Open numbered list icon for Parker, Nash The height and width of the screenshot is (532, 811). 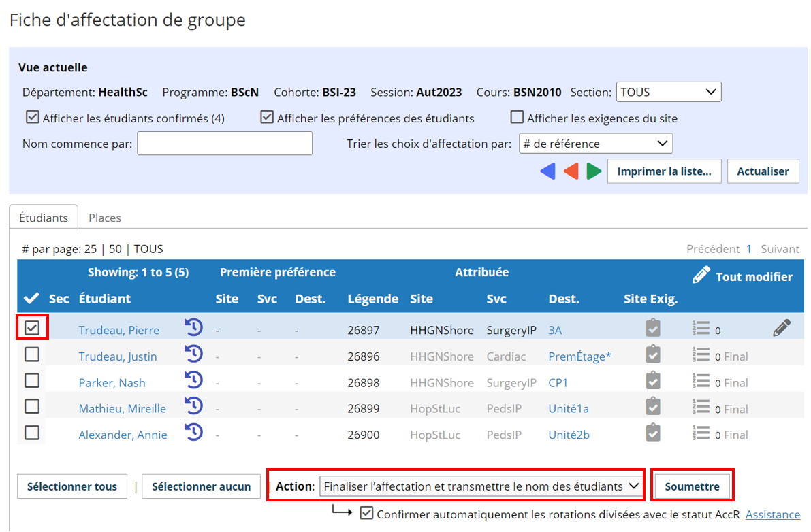701,381
